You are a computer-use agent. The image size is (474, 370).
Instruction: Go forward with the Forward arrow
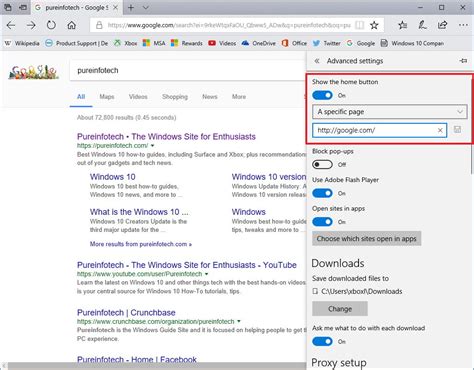point(31,25)
